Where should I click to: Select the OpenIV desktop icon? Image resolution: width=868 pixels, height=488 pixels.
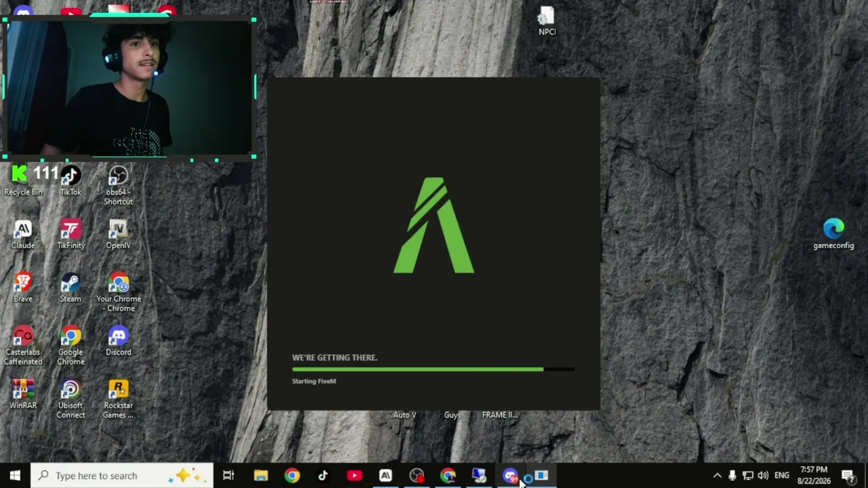[x=118, y=235]
